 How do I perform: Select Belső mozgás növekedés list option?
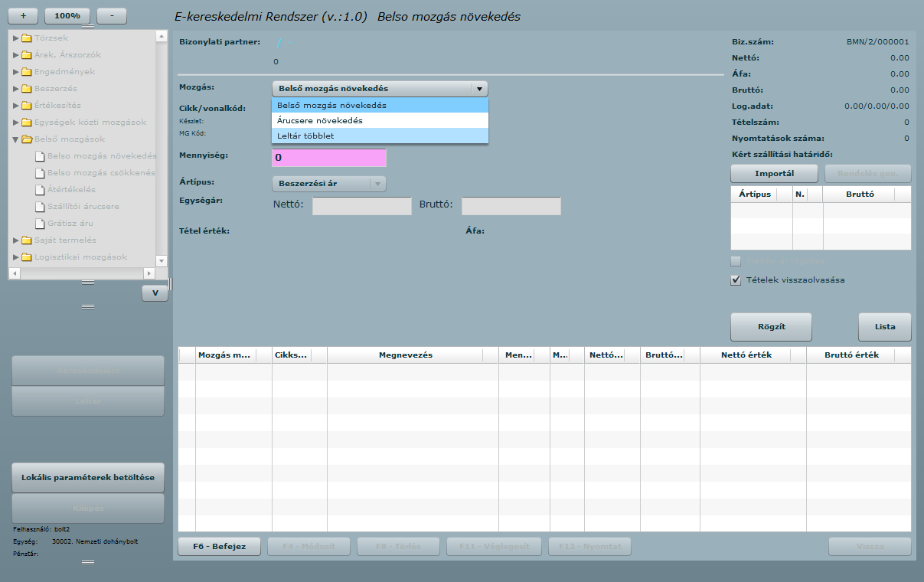point(380,105)
